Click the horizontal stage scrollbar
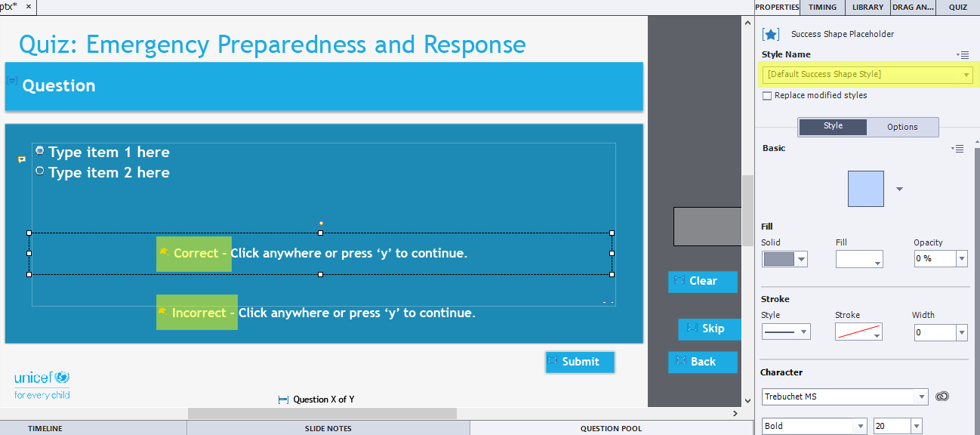Image resolution: width=980 pixels, height=435 pixels. [322, 413]
